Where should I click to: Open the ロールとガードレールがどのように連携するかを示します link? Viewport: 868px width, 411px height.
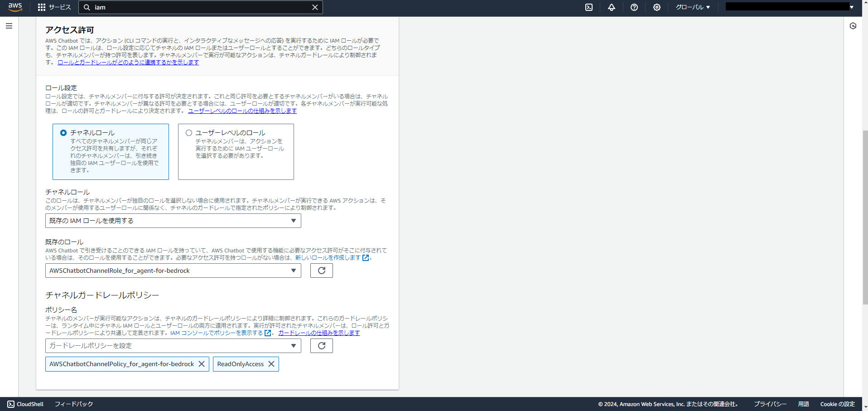click(128, 63)
